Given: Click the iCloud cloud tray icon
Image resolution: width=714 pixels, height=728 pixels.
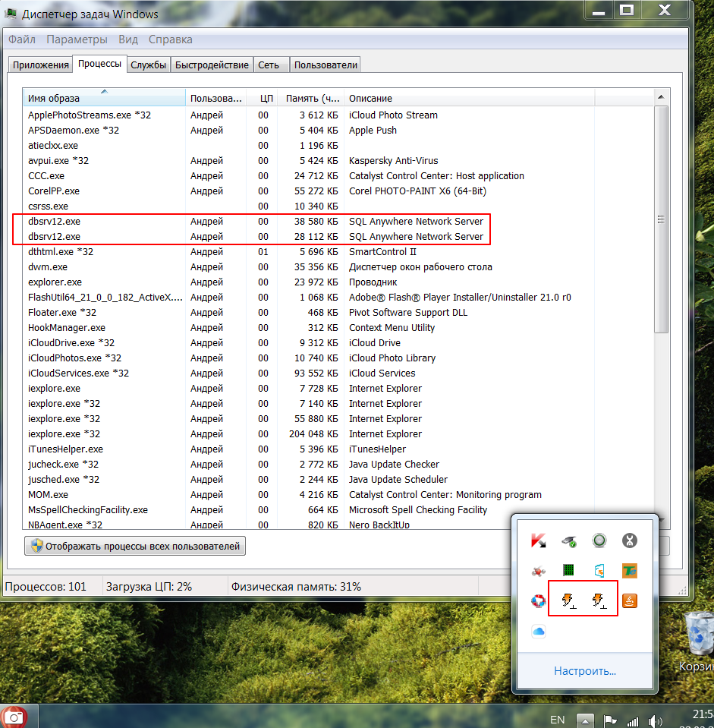Looking at the screenshot, I should 538,631.
